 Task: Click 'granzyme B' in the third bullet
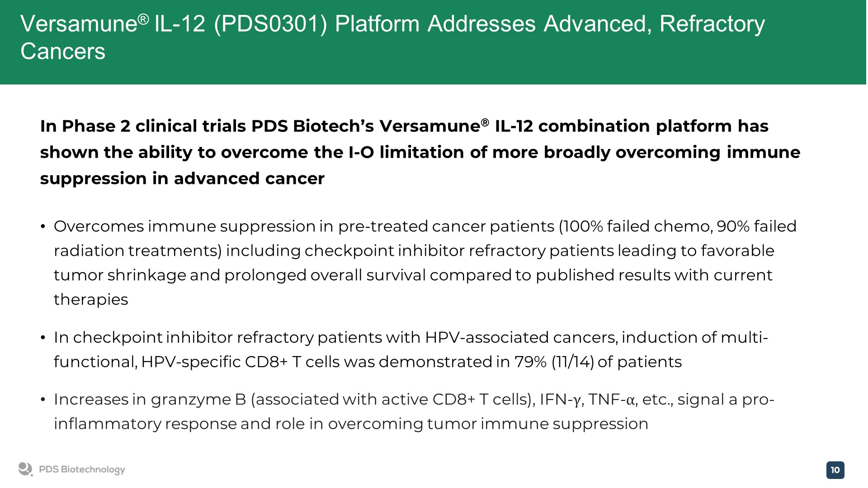198,399
